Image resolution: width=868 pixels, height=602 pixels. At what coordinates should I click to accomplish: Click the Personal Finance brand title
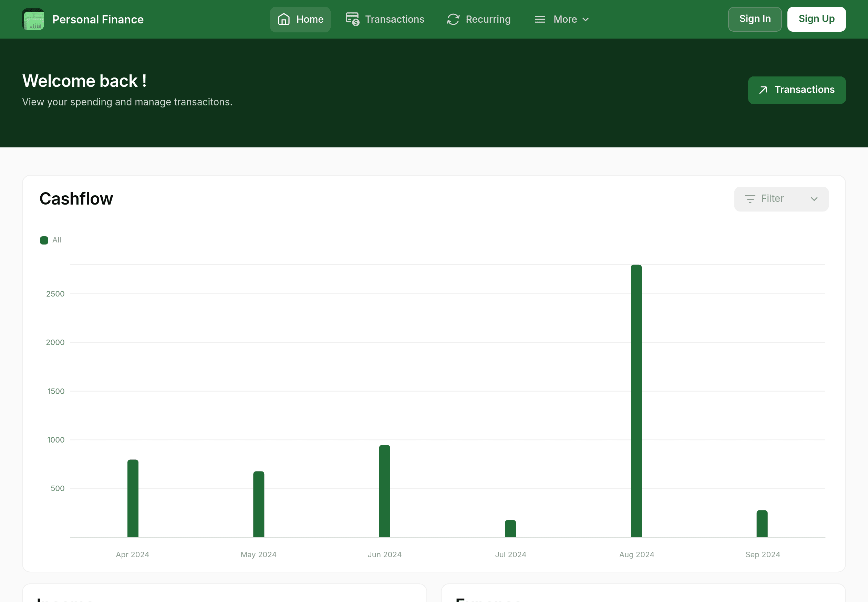[98, 20]
